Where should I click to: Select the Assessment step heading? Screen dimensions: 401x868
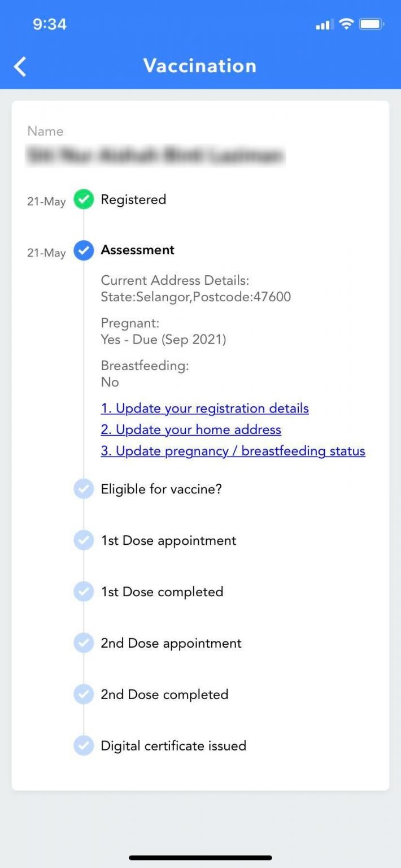tap(137, 250)
